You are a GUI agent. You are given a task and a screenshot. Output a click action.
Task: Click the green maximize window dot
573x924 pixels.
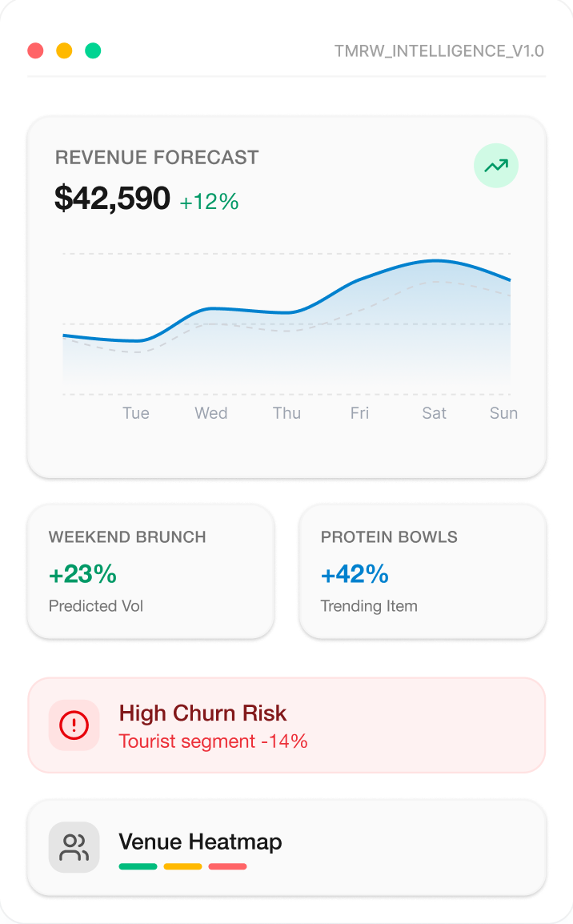click(93, 51)
